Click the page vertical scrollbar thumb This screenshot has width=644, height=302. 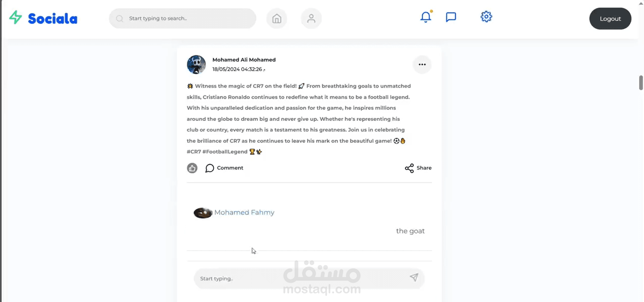coord(641,83)
